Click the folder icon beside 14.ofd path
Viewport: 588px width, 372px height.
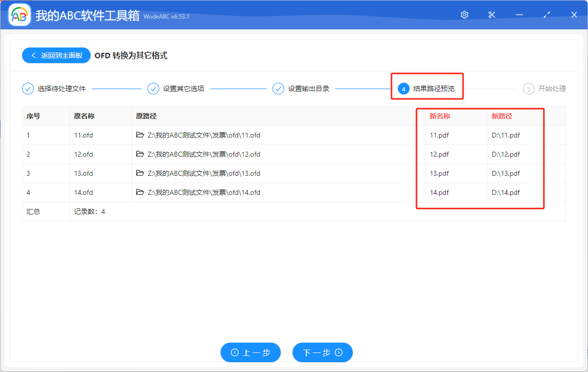click(140, 192)
